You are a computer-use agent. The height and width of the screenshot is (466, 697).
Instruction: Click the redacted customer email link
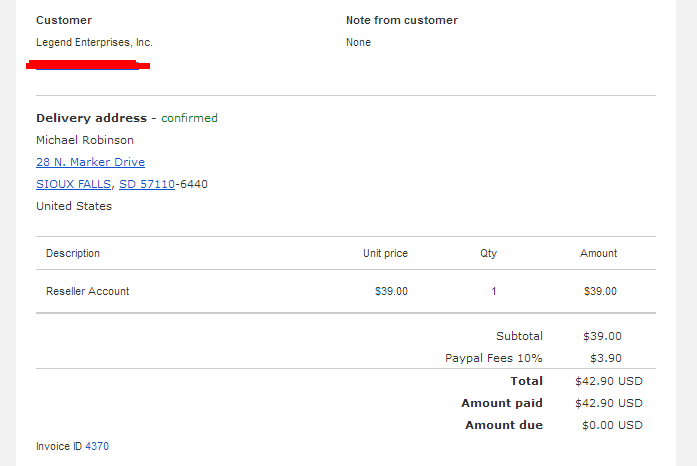(88, 65)
